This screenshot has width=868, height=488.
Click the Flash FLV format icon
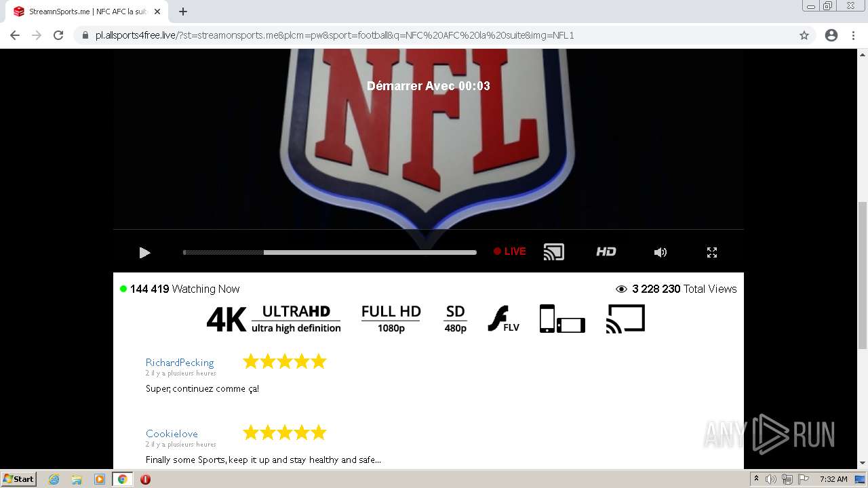(x=503, y=319)
